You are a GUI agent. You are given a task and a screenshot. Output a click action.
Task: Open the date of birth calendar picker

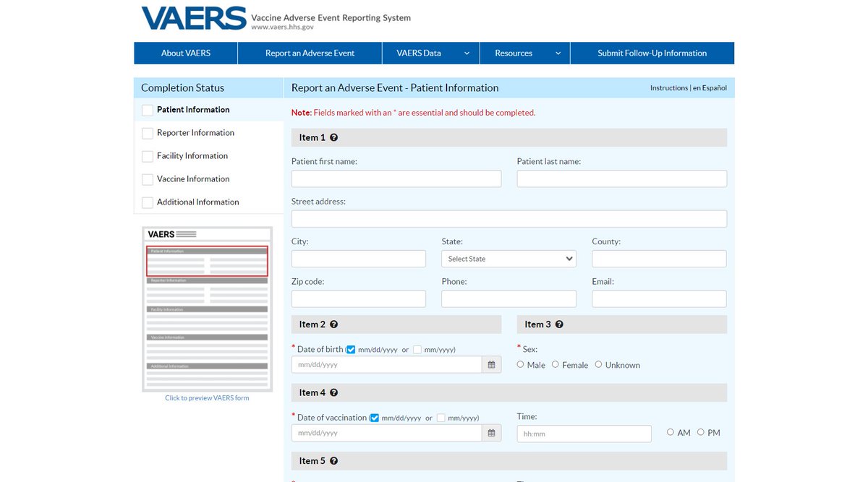pyautogui.click(x=491, y=365)
